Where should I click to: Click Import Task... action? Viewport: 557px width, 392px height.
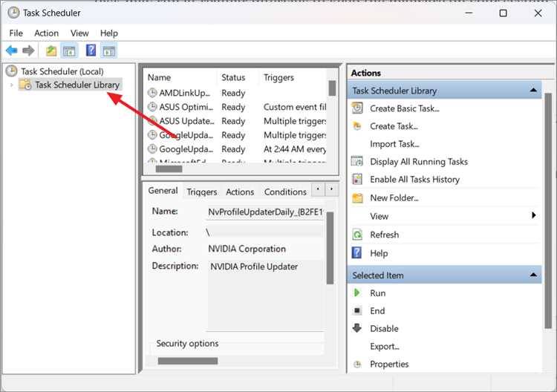(x=394, y=144)
